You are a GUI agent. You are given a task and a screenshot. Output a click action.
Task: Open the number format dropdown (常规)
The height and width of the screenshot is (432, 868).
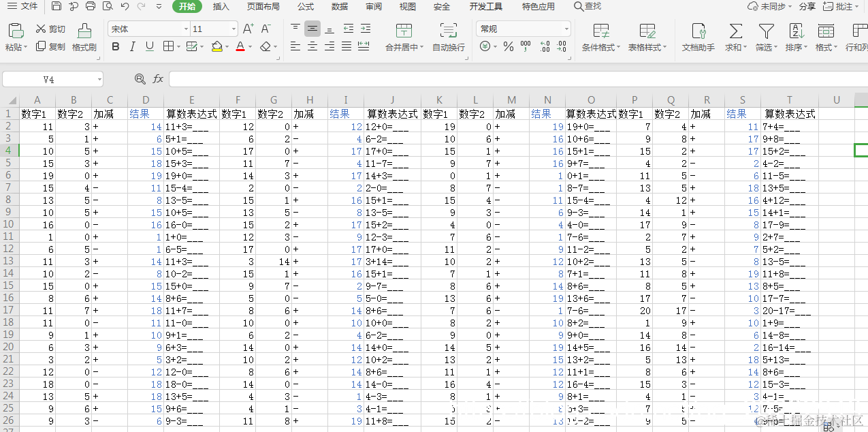566,29
